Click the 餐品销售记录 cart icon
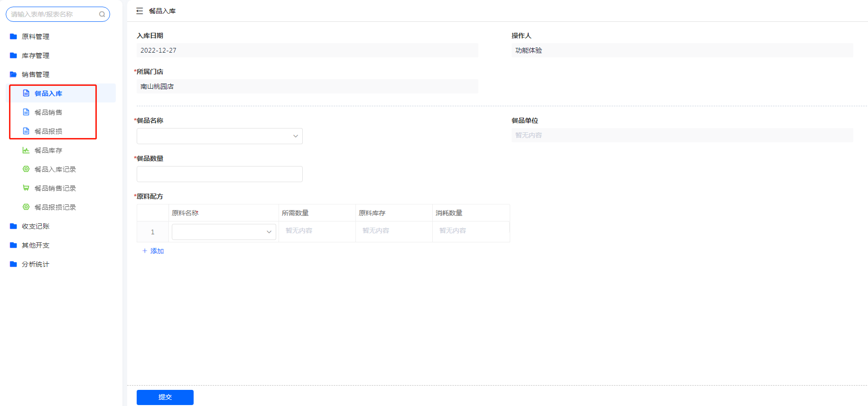Viewport: 868px width, 406px height. (x=26, y=188)
